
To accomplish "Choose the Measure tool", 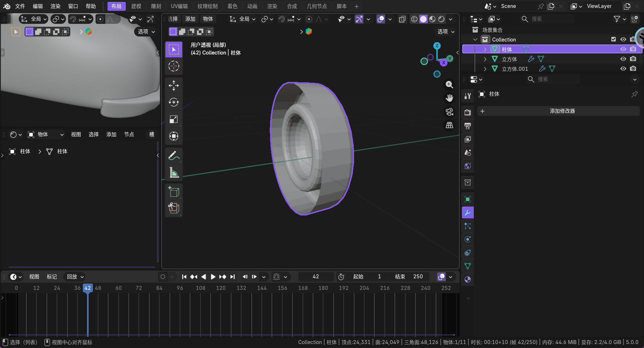I will click(x=173, y=173).
